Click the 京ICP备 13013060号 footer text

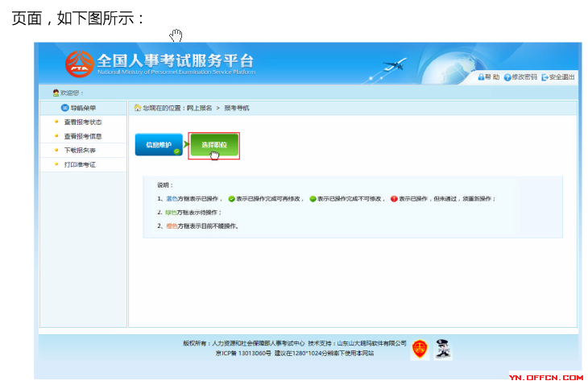[243, 353]
